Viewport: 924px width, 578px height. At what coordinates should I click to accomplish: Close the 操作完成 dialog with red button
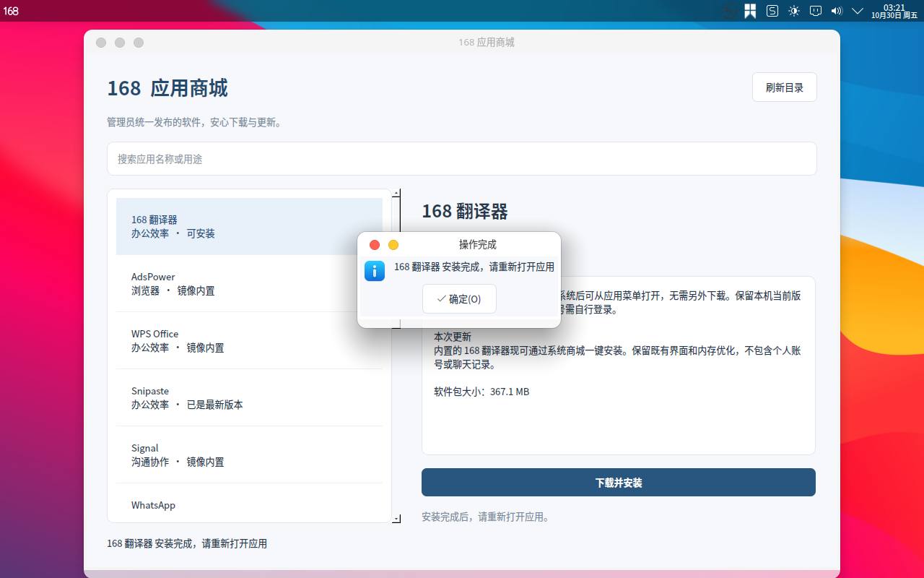point(375,245)
